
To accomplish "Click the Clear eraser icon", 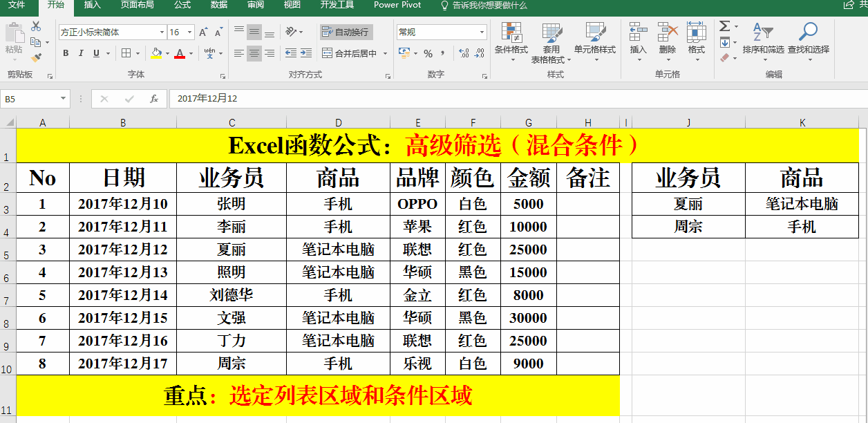I will click(724, 58).
